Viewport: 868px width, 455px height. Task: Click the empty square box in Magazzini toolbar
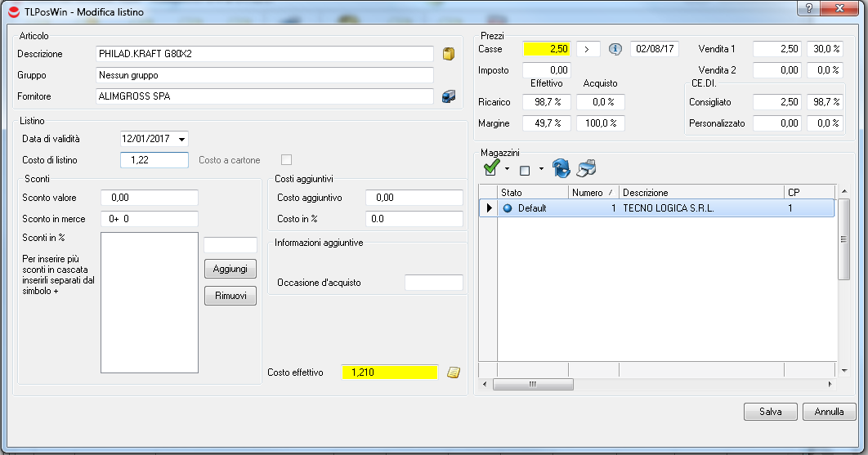point(526,170)
